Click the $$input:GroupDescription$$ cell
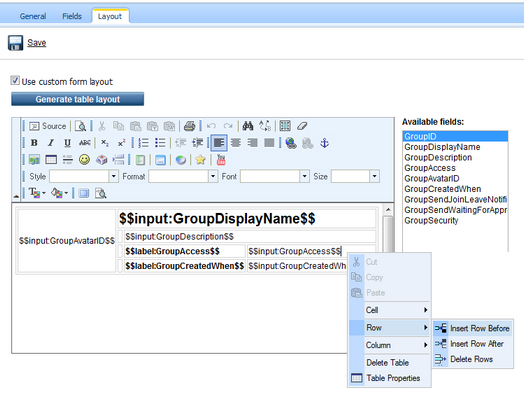This screenshot has width=524, height=393. pos(250,237)
